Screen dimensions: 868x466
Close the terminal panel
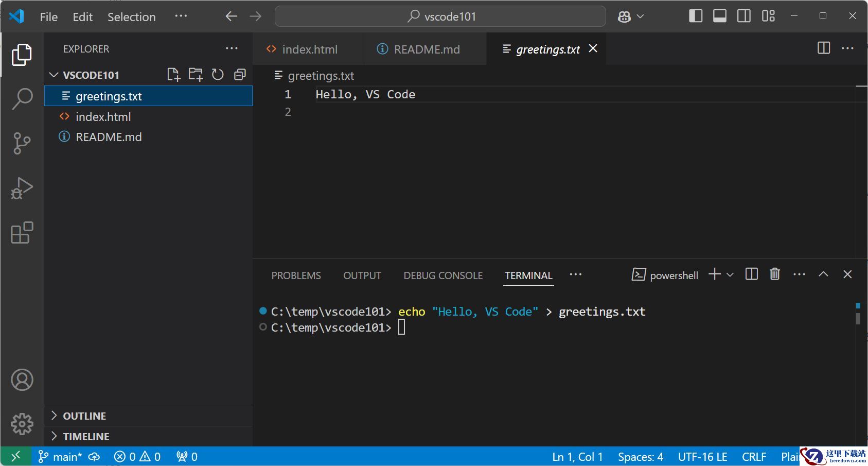[x=847, y=274]
